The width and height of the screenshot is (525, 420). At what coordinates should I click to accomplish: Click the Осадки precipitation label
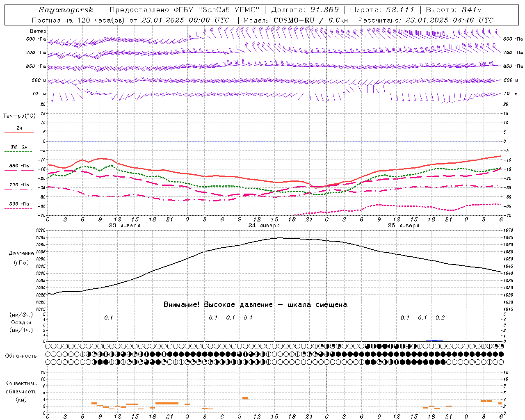[x=21, y=322]
